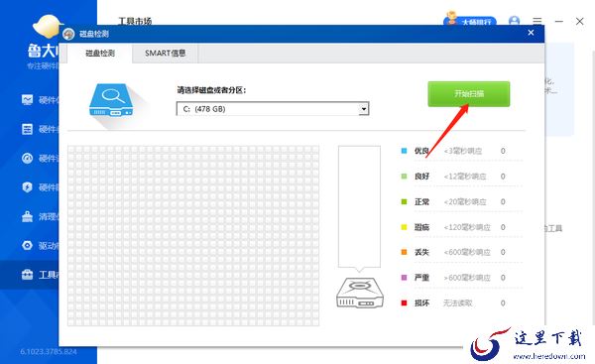Select the 损坏 label text
Viewport: 595px width, 364px height.
tap(421, 303)
